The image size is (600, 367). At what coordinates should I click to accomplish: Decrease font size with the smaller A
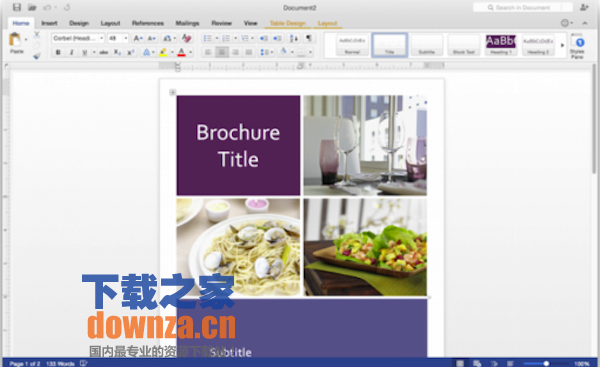(x=152, y=38)
